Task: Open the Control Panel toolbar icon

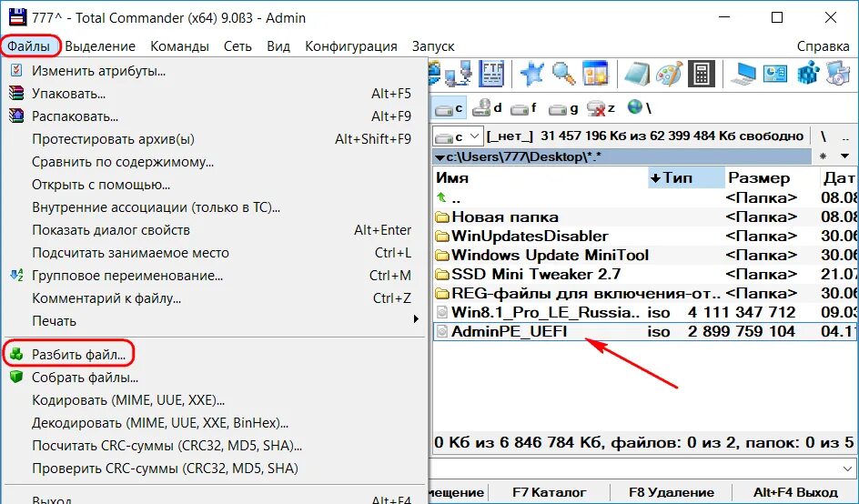Action: pyautogui.click(x=774, y=74)
